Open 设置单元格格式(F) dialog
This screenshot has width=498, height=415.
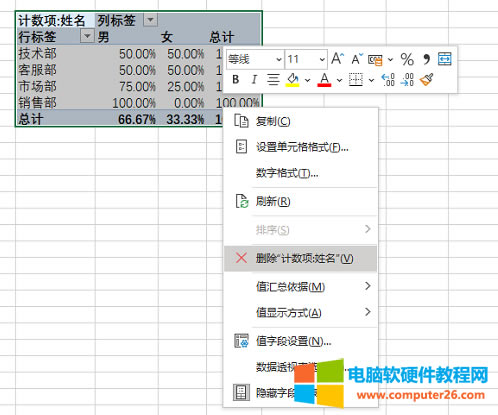pyautogui.click(x=300, y=147)
